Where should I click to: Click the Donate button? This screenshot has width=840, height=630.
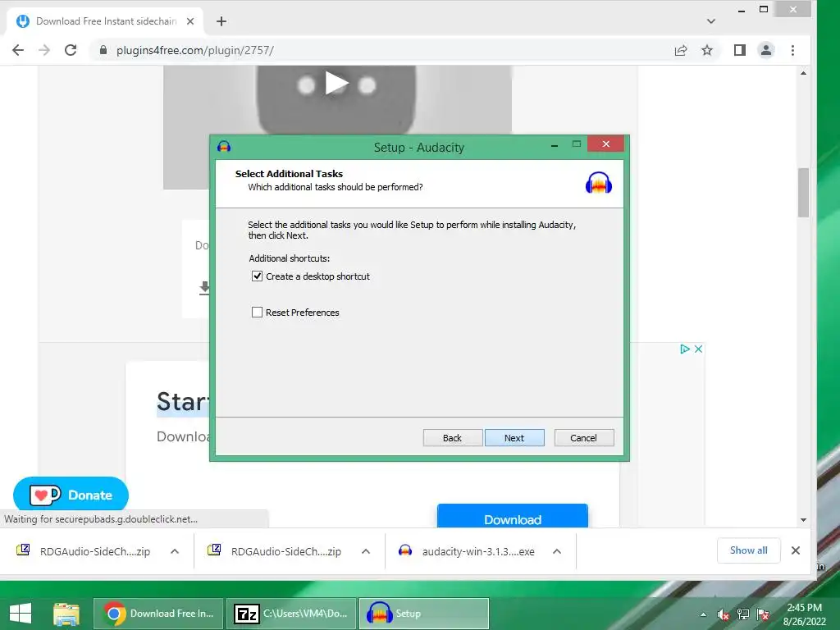click(x=71, y=495)
